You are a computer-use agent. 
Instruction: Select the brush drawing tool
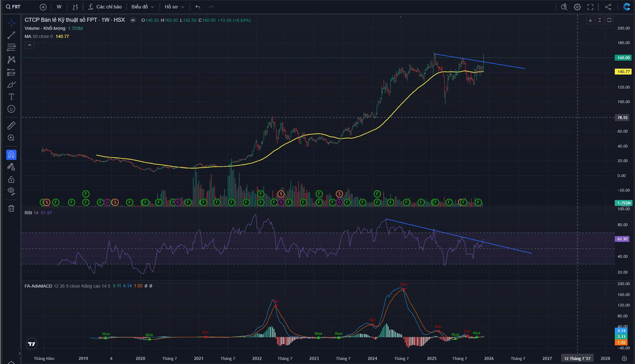[x=11, y=84]
